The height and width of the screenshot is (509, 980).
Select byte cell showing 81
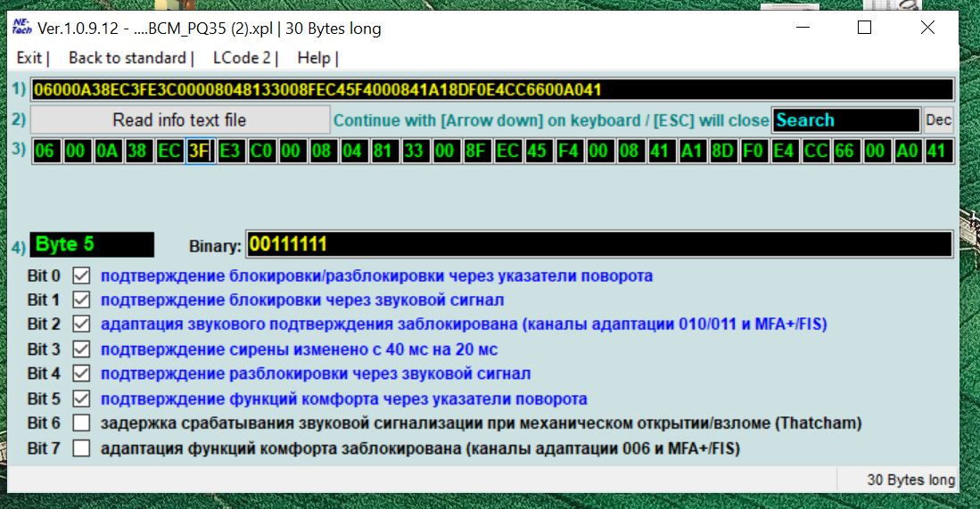point(383,152)
